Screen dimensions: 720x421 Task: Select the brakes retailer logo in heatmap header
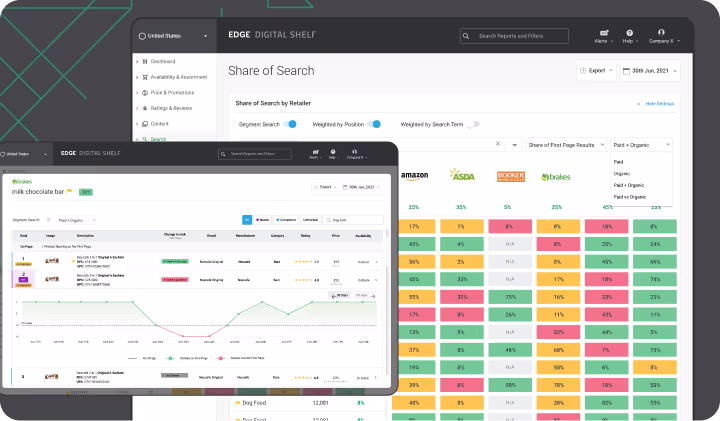(556, 177)
